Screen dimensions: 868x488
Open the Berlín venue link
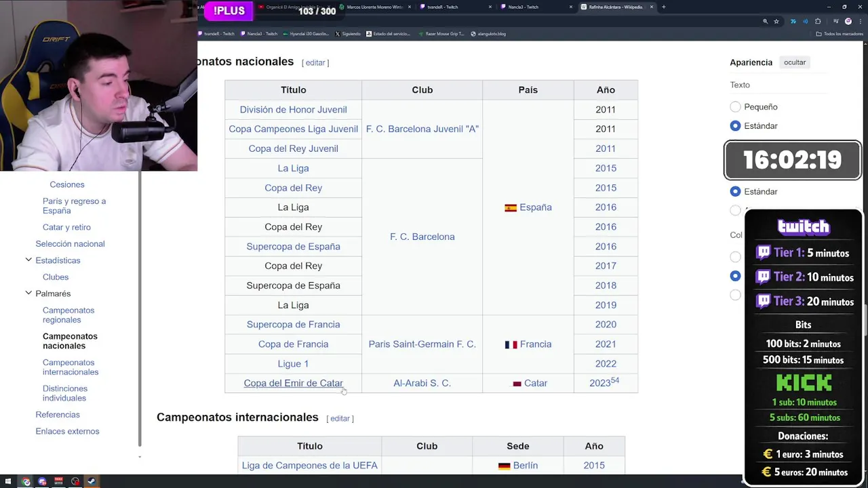pyautogui.click(x=525, y=465)
